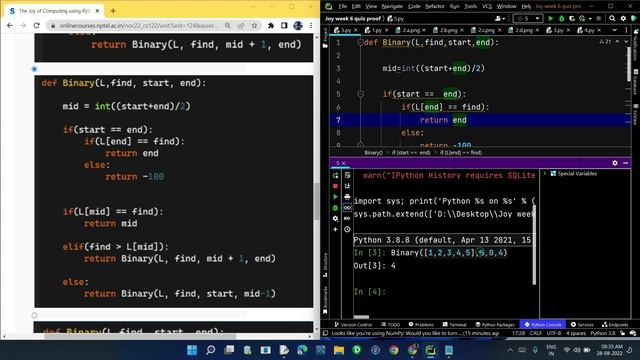Image resolution: width=640 pixels, height=360 pixels.
Task: Open the VCS menu
Action: tap(487, 6)
